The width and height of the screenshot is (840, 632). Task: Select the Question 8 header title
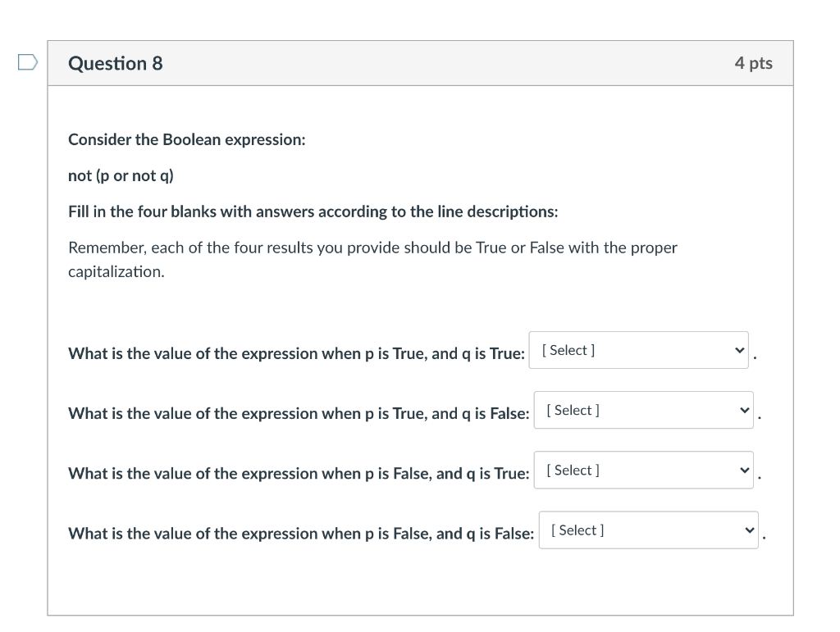coord(116,62)
